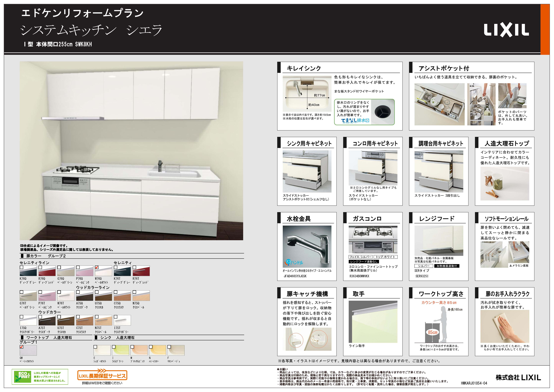Tick the P76Q ペールピンク checkbox
The height and width of the screenshot is (392, 554).
[78, 267]
